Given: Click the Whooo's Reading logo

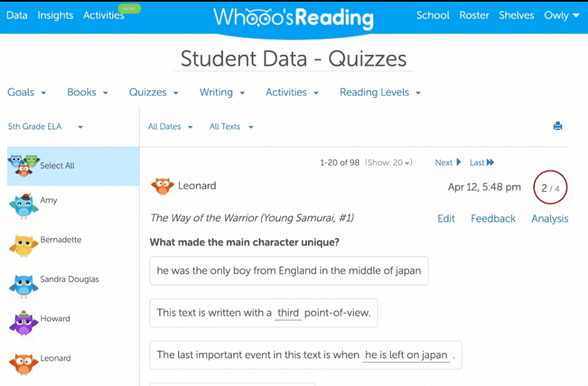Looking at the screenshot, I should 293,18.
